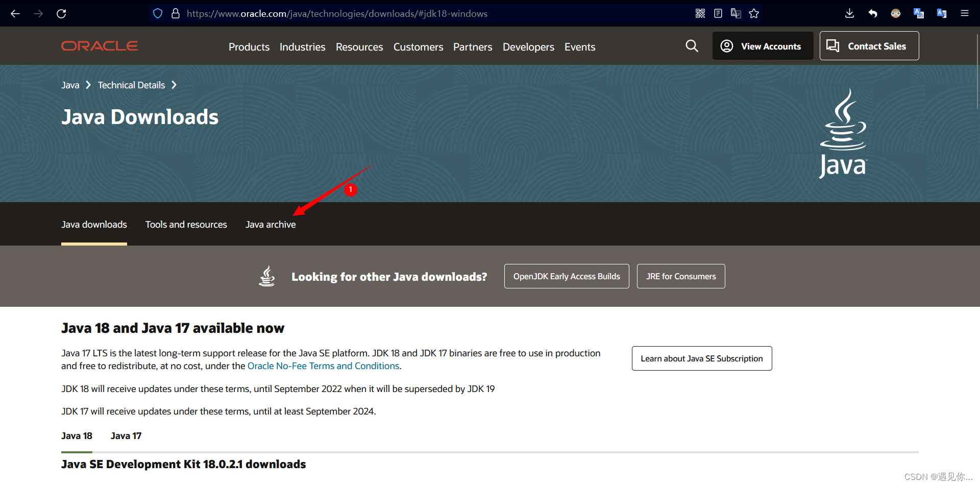Open the Partners menu
The width and height of the screenshot is (980, 486).
473,47
